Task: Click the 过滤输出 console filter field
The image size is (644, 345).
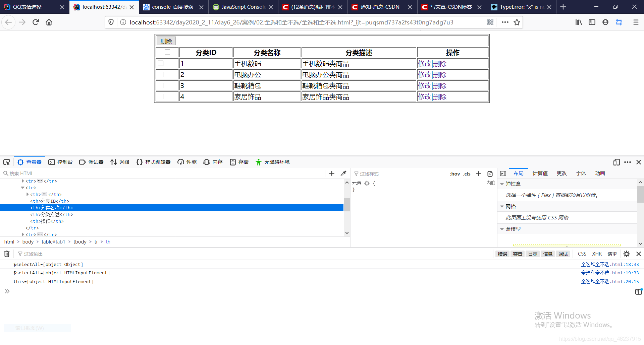Action: (x=255, y=254)
